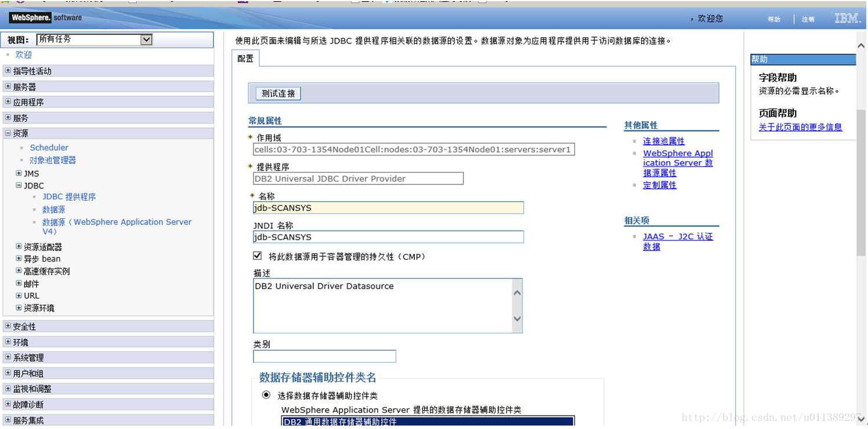
Task: Expand the 故障诊断 section
Action: [x=8, y=405]
